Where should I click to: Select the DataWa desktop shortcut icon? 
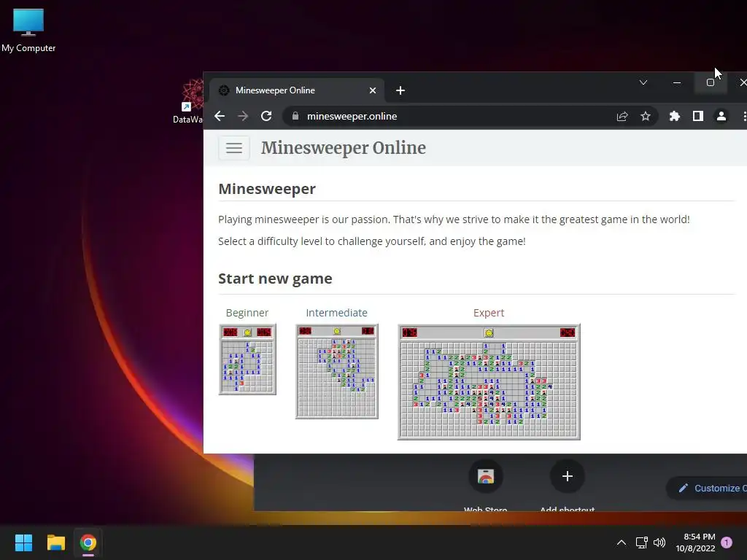tap(189, 102)
